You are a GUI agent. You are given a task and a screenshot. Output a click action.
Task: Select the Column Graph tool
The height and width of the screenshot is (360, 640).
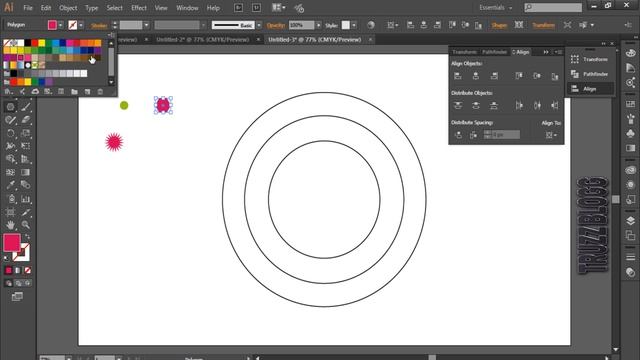click(x=26, y=199)
